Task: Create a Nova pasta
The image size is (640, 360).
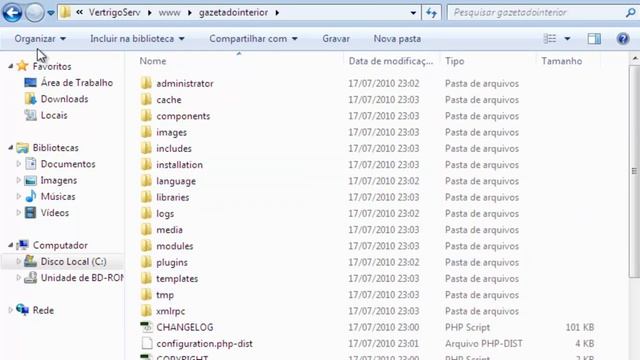Action: click(x=397, y=39)
